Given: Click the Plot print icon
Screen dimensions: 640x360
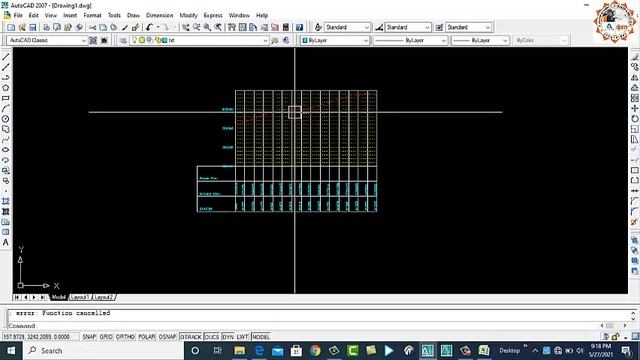Looking at the screenshot, I should coord(46,27).
